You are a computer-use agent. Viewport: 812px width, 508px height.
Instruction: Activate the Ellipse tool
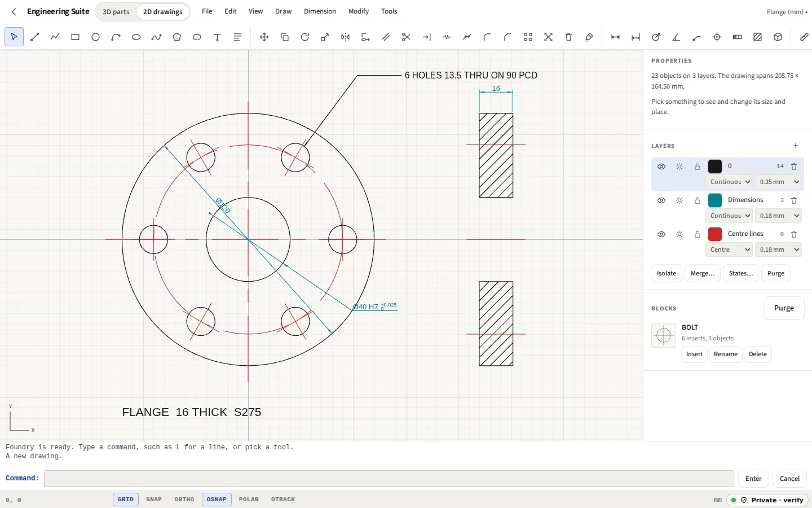[x=136, y=37]
